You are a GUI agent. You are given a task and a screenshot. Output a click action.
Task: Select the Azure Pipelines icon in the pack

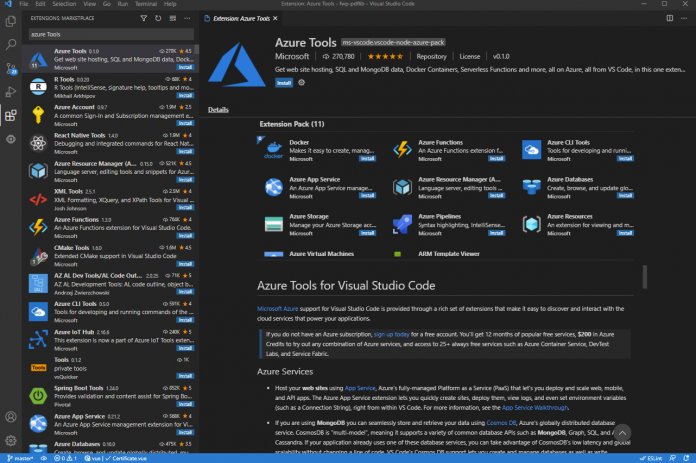point(402,224)
